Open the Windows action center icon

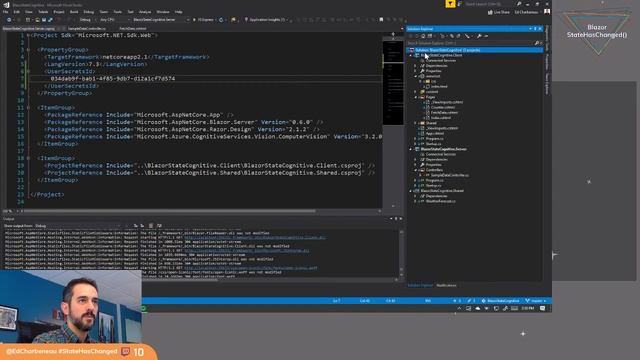coord(542,309)
